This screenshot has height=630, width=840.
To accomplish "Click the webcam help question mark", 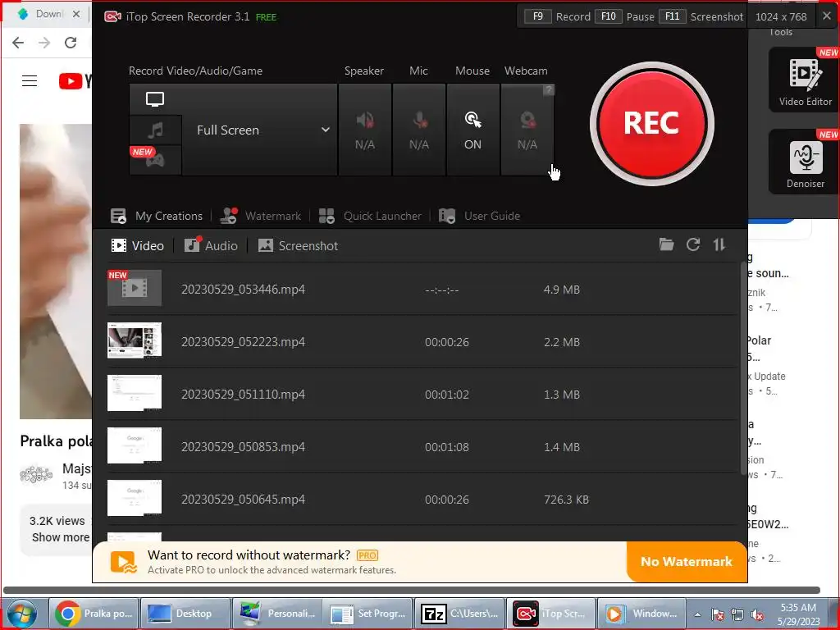I will click(x=548, y=90).
